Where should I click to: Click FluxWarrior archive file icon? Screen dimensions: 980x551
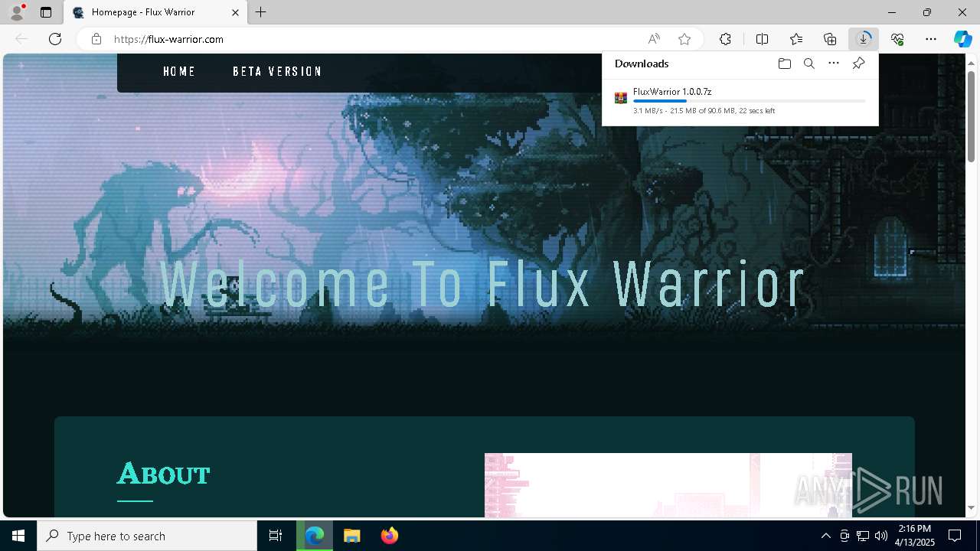[x=621, y=97]
